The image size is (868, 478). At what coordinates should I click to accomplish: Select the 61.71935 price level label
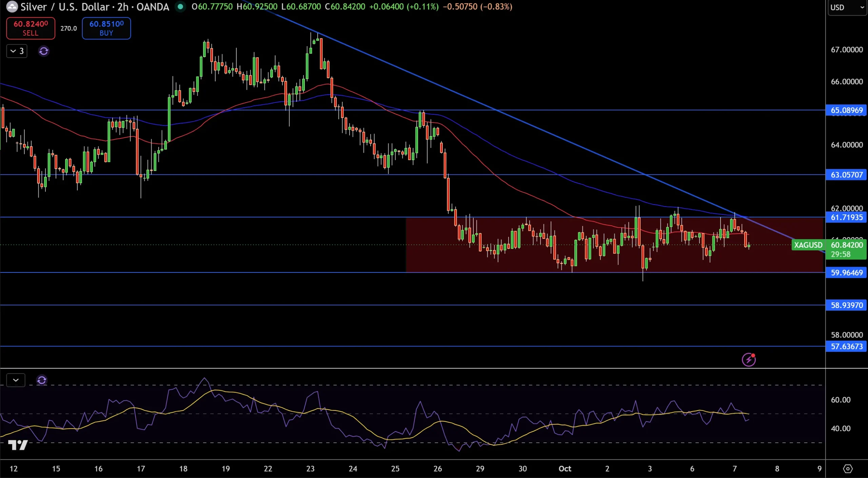point(846,217)
